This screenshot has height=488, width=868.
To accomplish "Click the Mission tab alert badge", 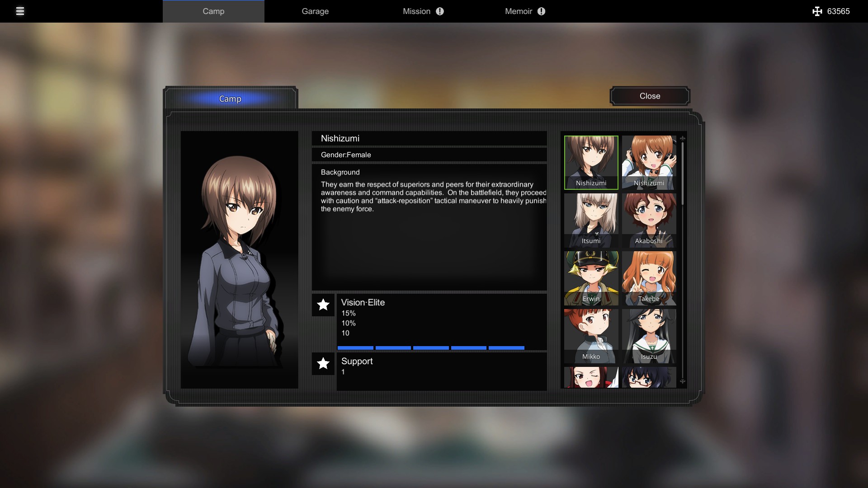I will point(440,11).
